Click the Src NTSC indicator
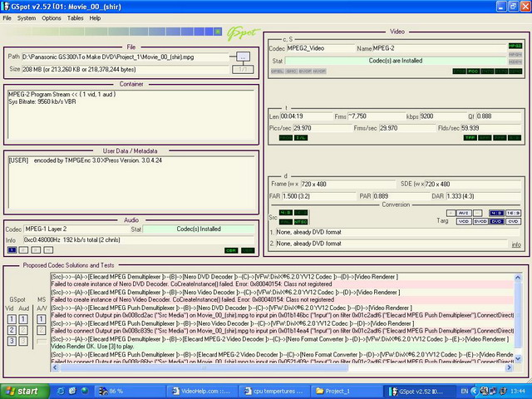 pos(301,222)
